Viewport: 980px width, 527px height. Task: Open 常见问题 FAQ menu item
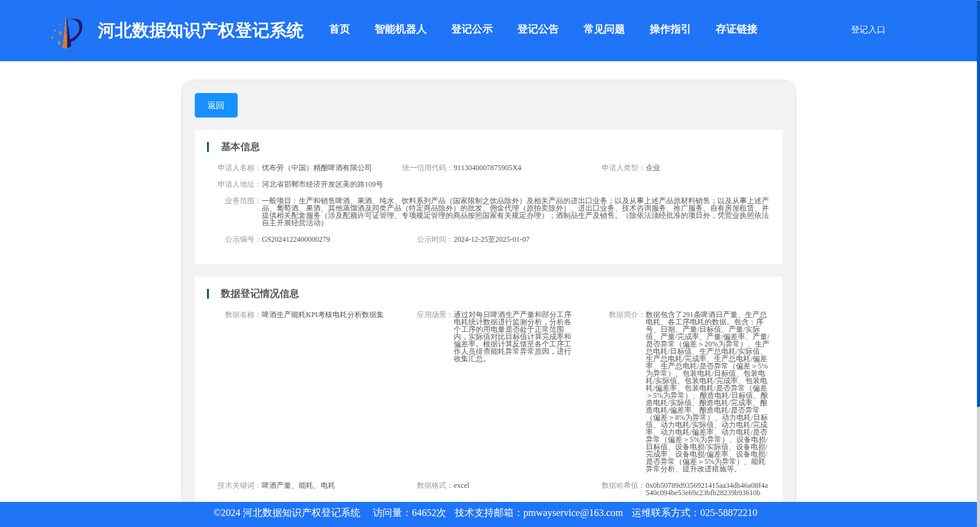[604, 29]
